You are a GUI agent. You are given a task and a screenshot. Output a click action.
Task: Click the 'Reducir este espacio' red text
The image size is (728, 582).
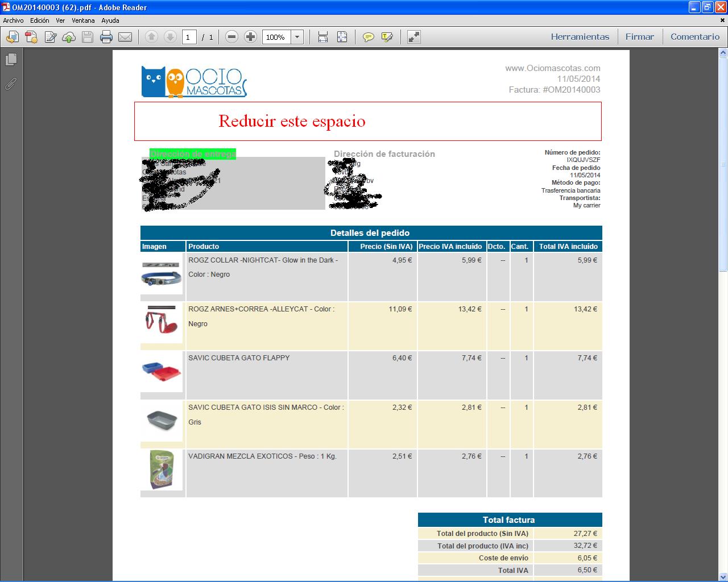pos(292,121)
